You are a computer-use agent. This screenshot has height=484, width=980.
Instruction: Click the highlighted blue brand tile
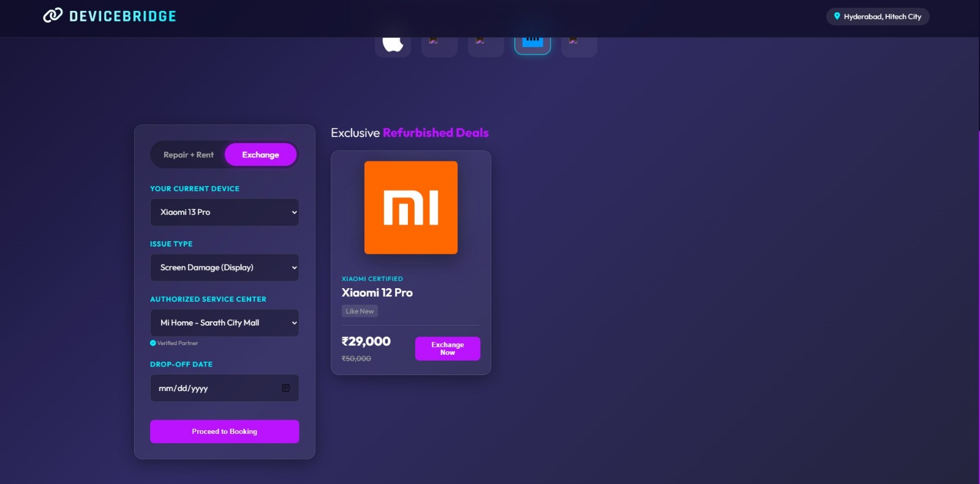pyautogui.click(x=532, y=44)
